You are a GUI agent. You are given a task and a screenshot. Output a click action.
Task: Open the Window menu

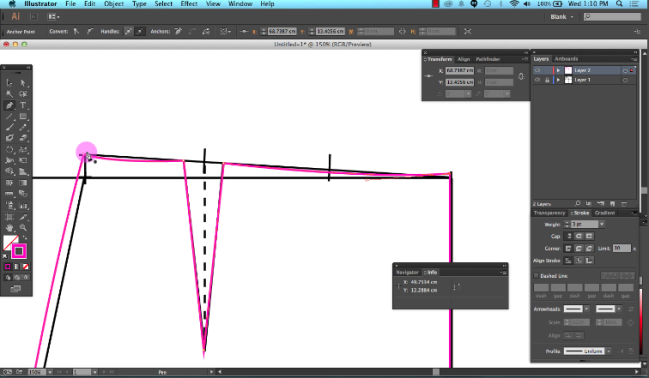pyautogui.click(x=240, y=4)
